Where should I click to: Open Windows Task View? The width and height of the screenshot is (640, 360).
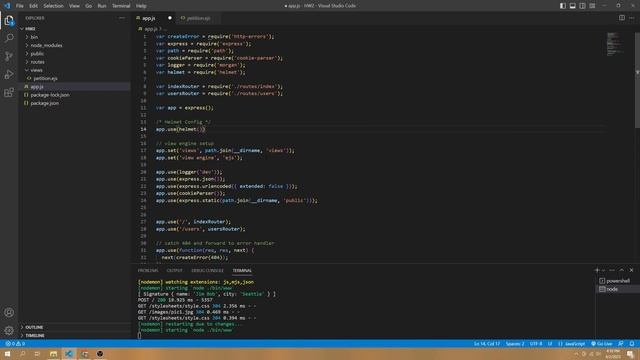38,354
